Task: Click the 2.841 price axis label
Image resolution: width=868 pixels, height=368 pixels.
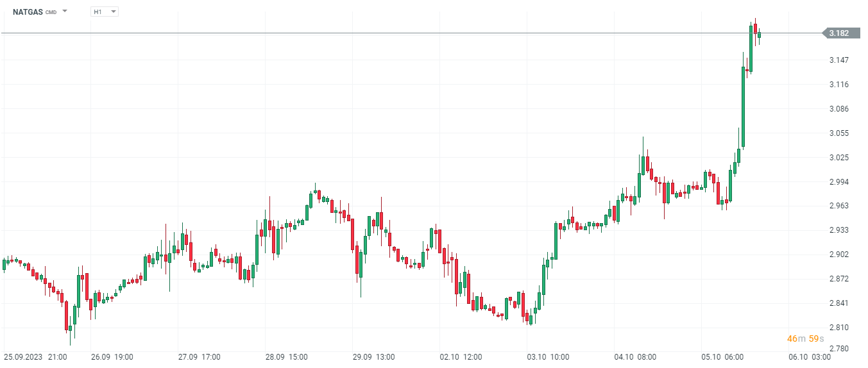Action: point(839,303)
